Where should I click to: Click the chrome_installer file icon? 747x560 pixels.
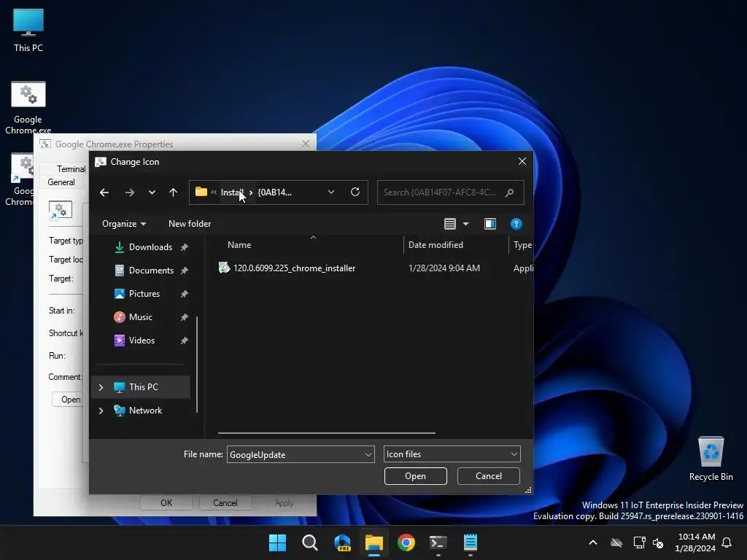pyautogui.click(x=224, y=268)
